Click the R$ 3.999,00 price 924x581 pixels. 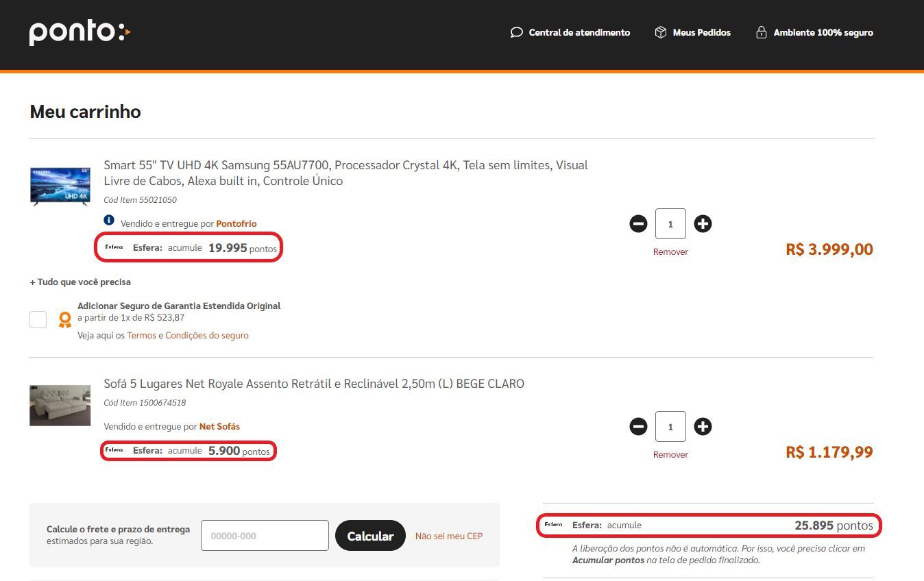click(829, 249)
